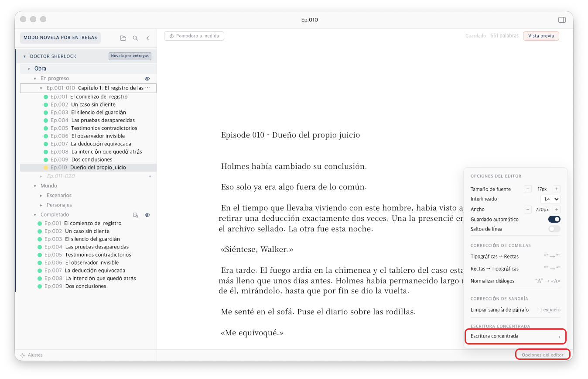Screen dimensions: 588x379
Task: Select Capítulo 1 Ep.001-010 tree row
Action: [x=88, y=88]
